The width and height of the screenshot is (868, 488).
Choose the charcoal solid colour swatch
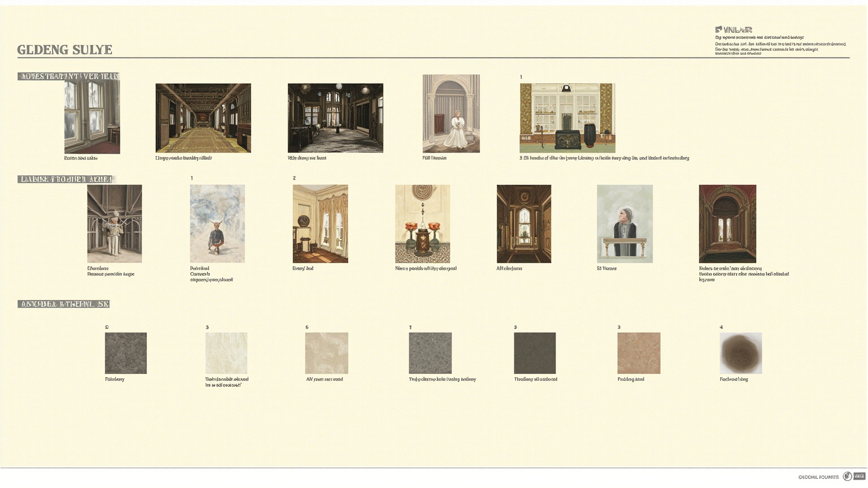coord(535,353)
